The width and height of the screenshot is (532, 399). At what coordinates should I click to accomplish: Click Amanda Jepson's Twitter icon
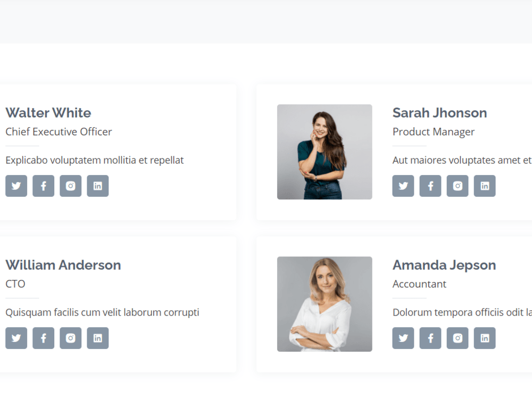403,338
